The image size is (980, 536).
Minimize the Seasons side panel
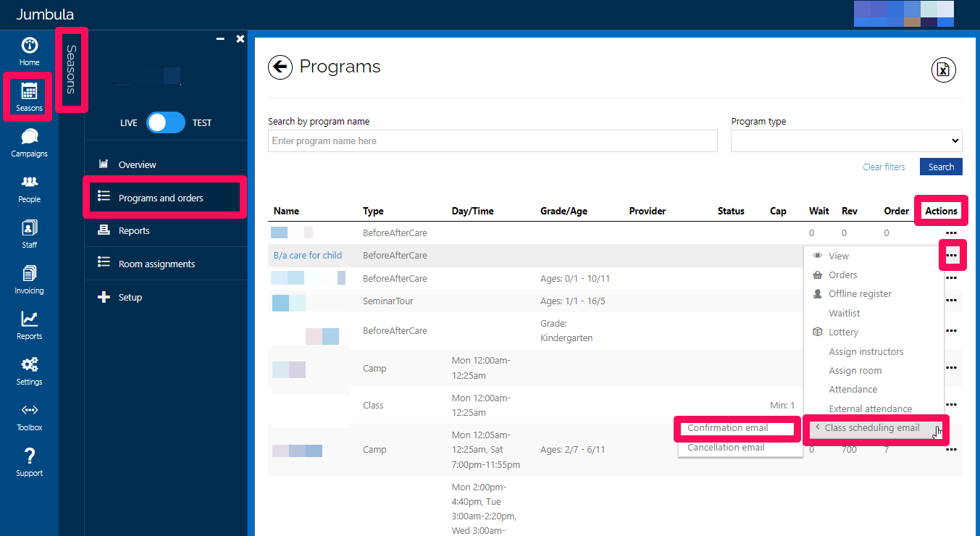pyautogui.click(x=220, y=39)
